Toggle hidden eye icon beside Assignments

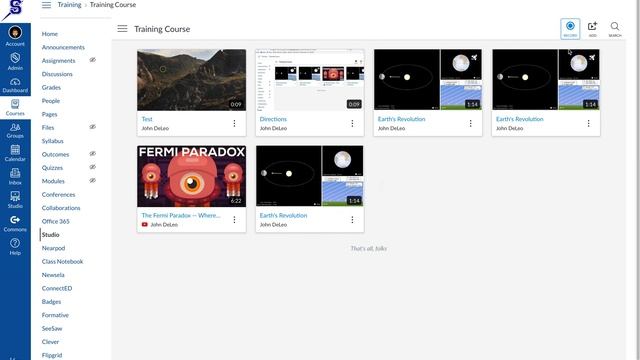pos(93,60)
